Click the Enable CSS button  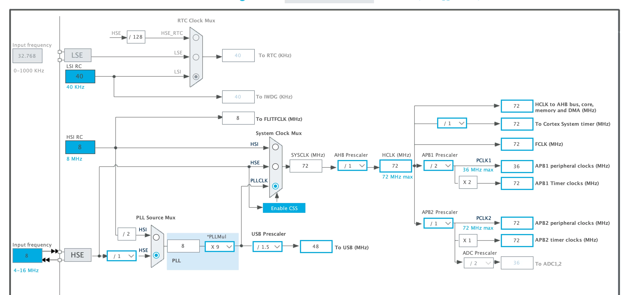click(x=284, y=208)
